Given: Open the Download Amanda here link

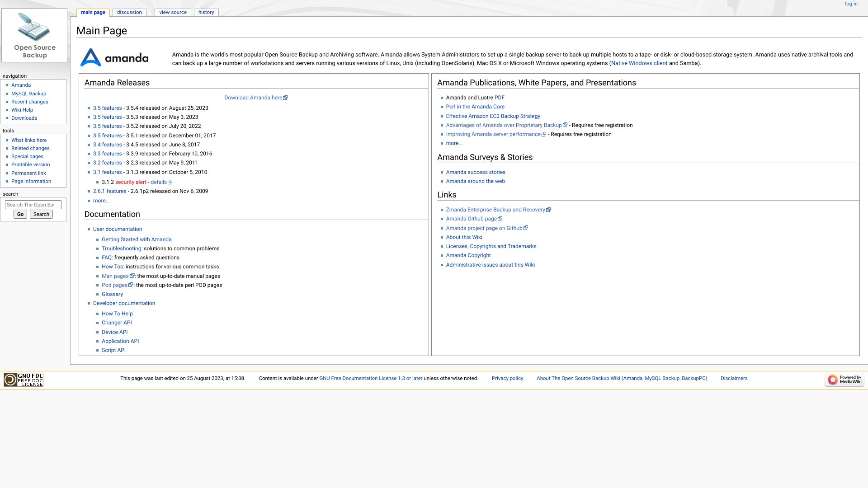Looking at the screenshot, I should [x=256, y=98].
